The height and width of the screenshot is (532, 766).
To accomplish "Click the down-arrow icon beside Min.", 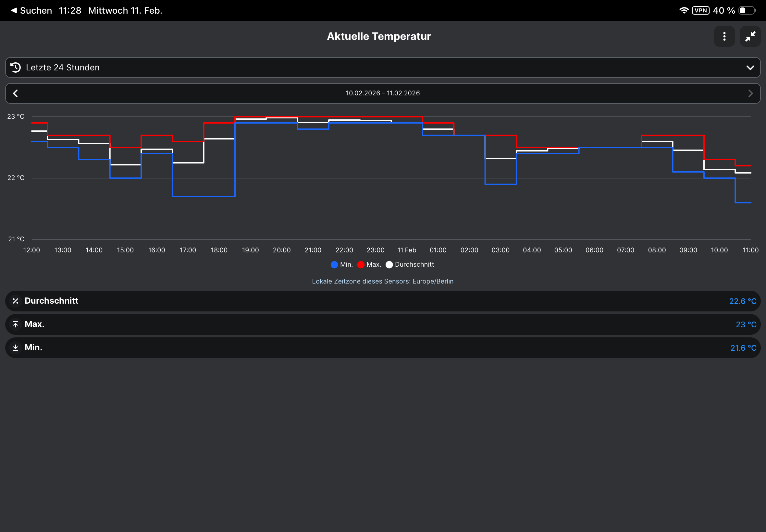I will [x=15, y=348].
